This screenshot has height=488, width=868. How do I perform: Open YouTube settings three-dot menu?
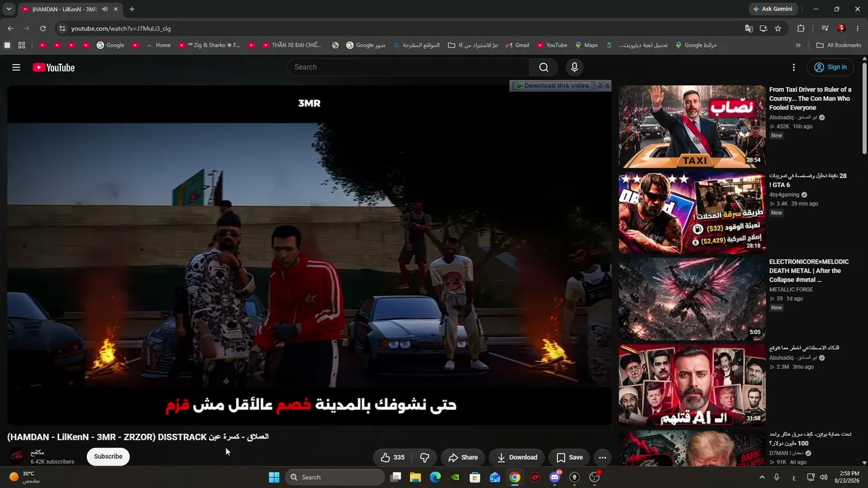click(x=793, y=67)
